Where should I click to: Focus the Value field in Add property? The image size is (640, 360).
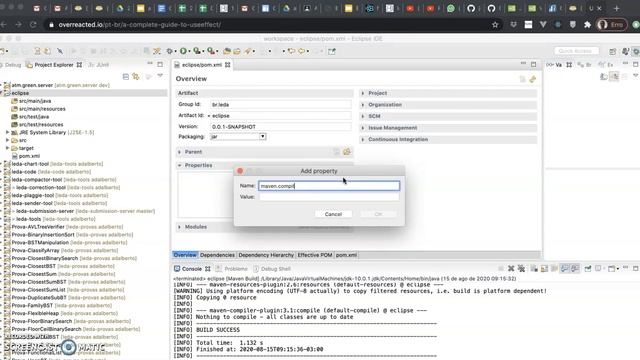pos(329,197)
